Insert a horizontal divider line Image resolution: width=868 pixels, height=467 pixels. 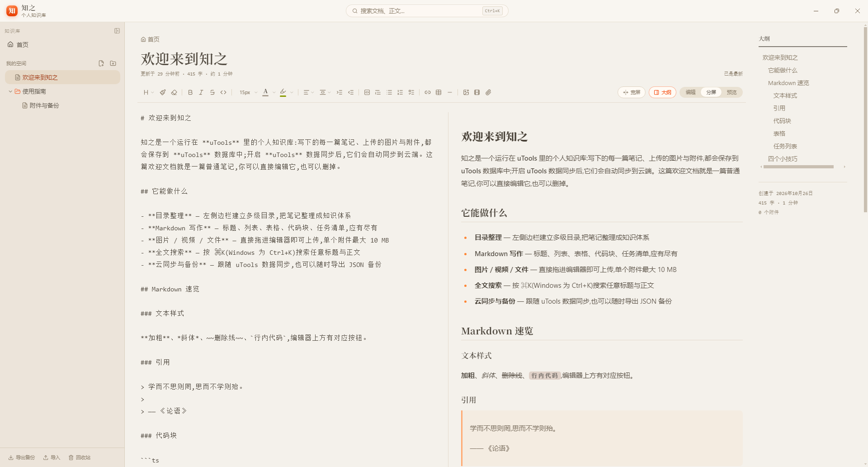pos(450,92)
